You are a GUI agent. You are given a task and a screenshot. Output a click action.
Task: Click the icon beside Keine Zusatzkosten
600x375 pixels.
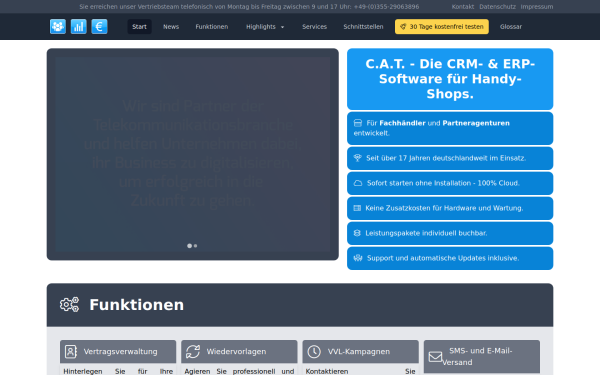click(x=357, y=208)
